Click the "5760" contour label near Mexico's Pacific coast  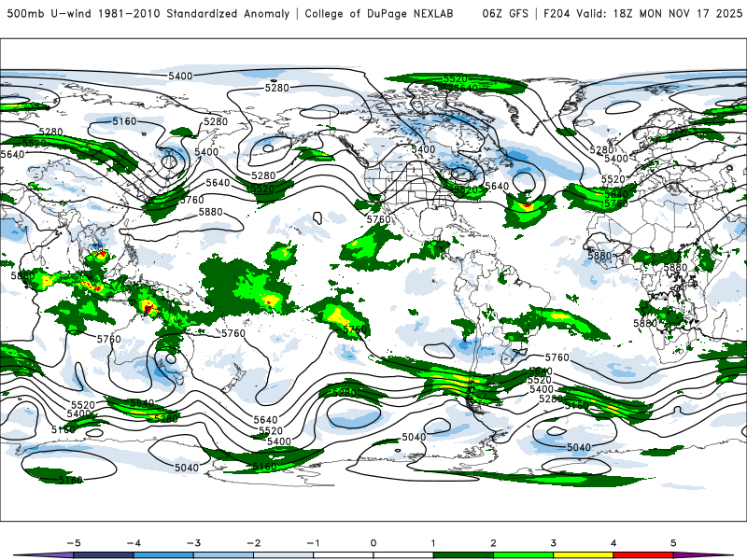(x=379, y=219)
